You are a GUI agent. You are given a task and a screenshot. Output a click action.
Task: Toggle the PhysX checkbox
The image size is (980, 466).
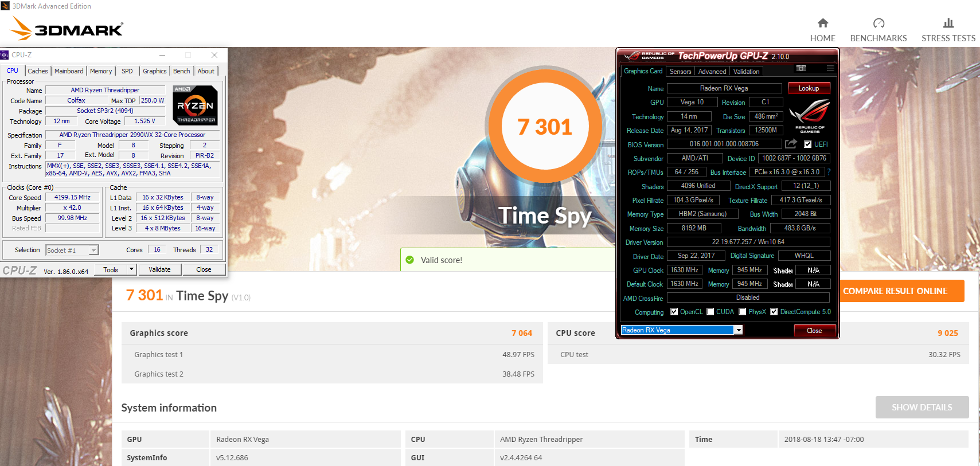click(x=743, y=312)
